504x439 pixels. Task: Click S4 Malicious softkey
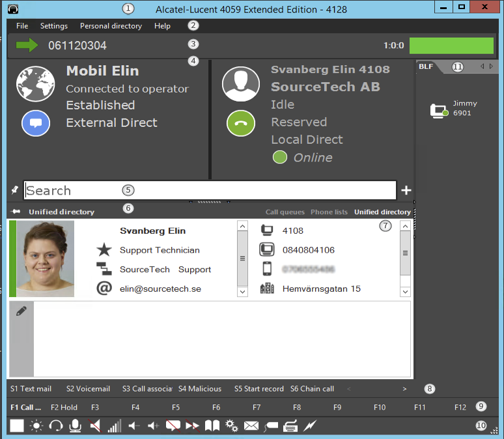[200, 389]
